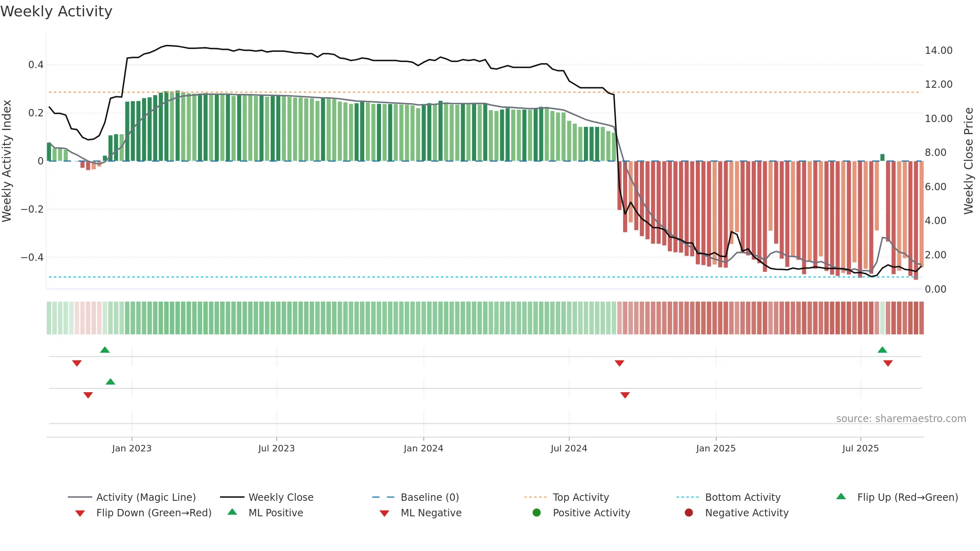The image size is (980, 551).
Task: Click the Flip Down (Green→Red) legend label
Action: tap(154, 513)
